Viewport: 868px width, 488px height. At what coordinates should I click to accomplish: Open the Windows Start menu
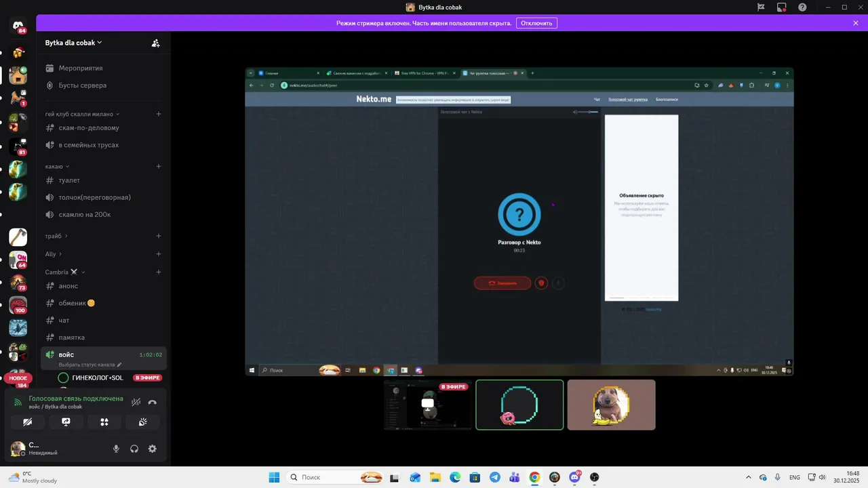pyautogui.click(x=274, y=477)
